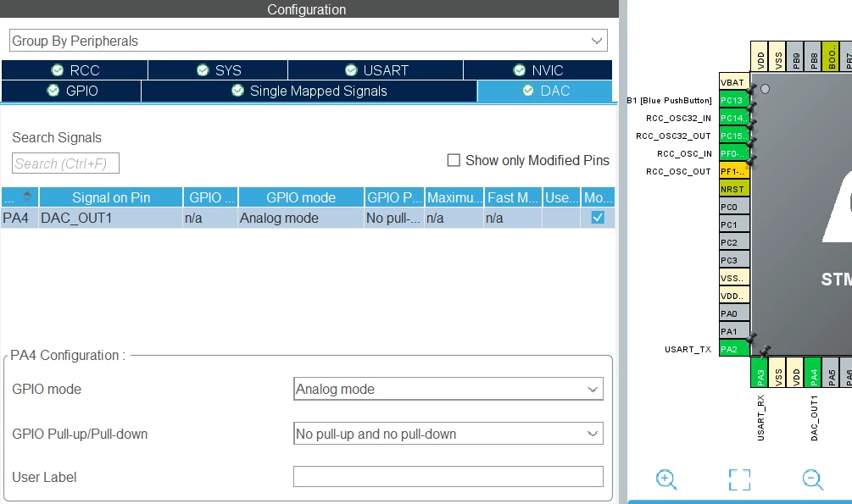Click the No pull table cell
The height and width of the screenshot is (504, 852).
[394, 218]
